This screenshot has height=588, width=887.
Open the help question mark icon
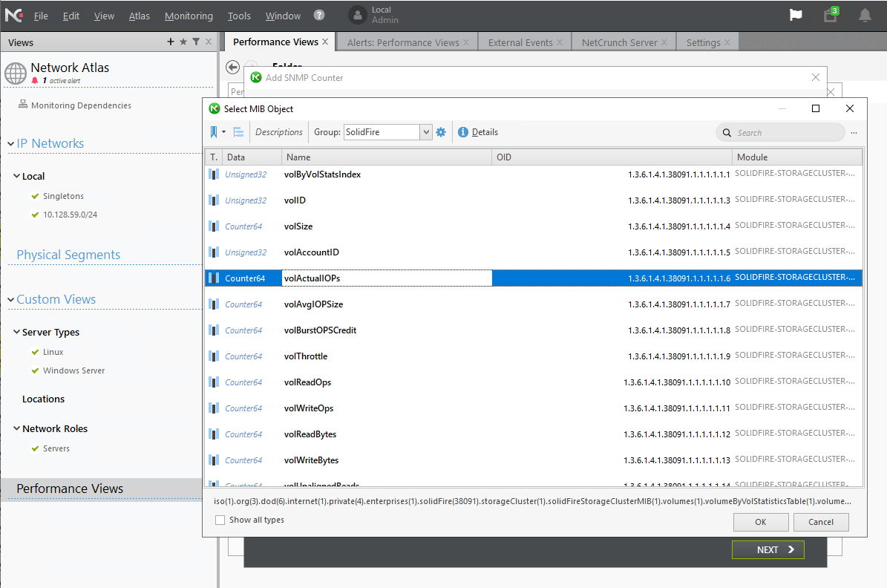coord(319,16)
